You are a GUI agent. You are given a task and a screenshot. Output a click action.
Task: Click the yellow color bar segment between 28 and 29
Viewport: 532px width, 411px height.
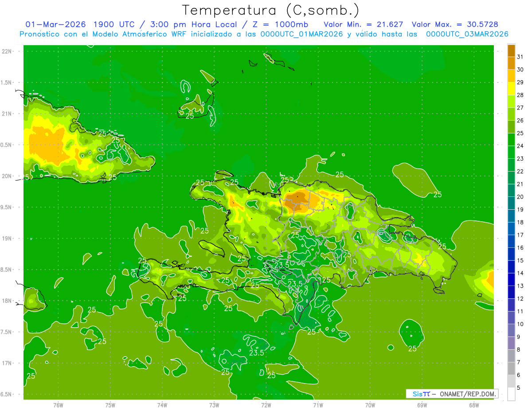[511, 89]
